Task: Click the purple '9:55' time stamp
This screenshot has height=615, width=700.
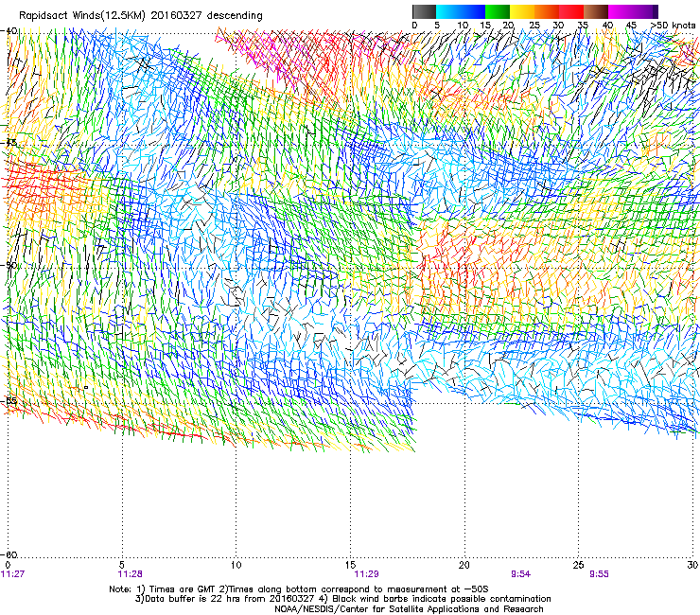Action: click(x=599, y=574)
